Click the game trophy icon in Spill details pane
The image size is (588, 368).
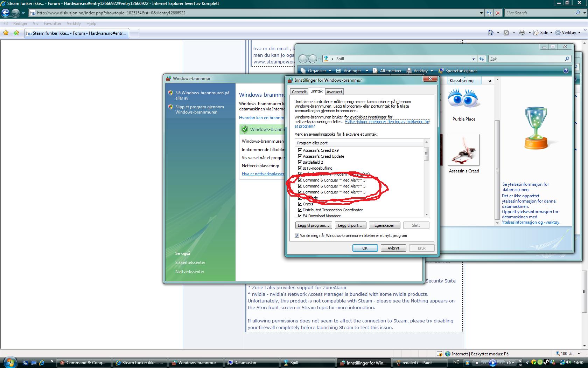[536, 128]
